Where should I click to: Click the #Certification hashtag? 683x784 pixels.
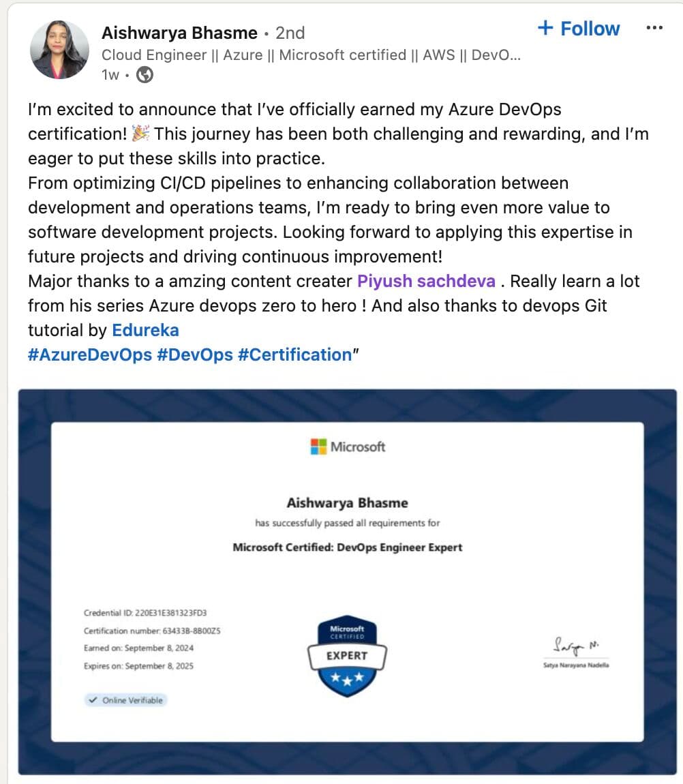point(295,355)
